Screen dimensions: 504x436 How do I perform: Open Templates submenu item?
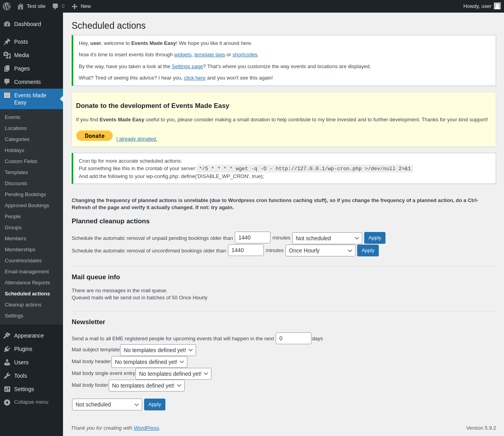pos(16,173)
